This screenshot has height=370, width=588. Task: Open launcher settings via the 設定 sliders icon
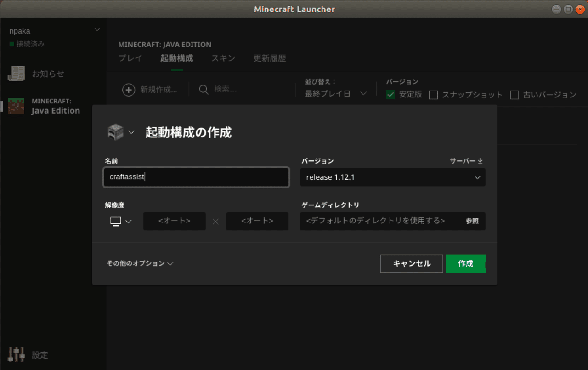(x=16, y=354)
